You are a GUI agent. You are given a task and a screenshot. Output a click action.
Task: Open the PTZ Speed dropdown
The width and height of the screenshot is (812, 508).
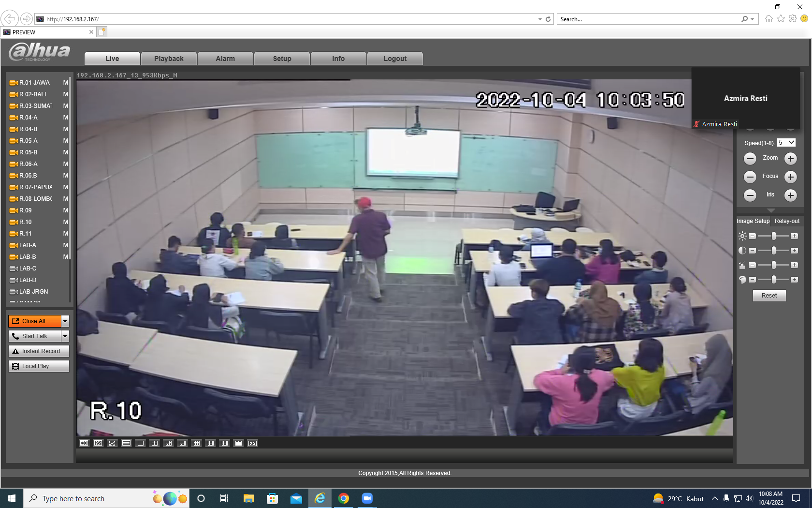786,143
